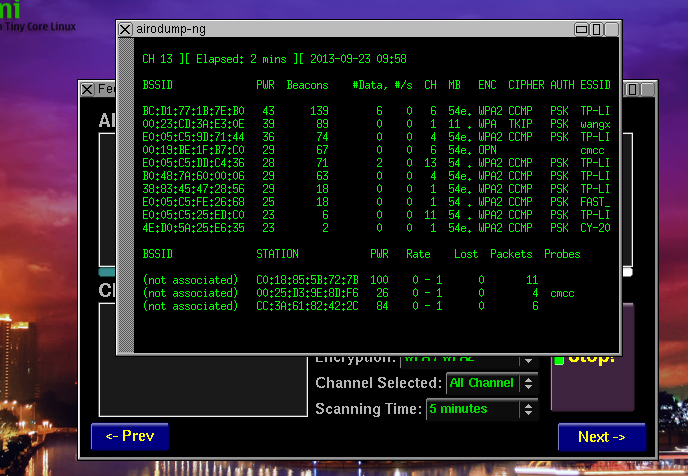Screen dimensions: 688x476
Task: Open the Scanning Time dropdown
Action: [482, 409]
